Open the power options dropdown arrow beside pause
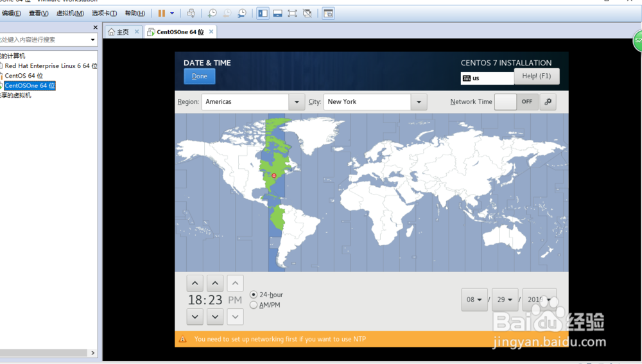Viewport: 642px width, 364px height. pyautogui.click(x=172, y=13)
